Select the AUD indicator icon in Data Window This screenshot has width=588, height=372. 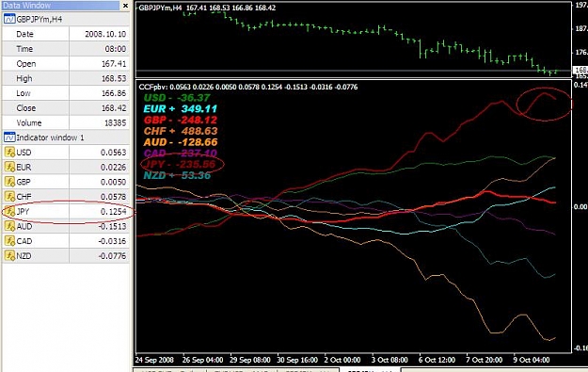pos(9,226)
